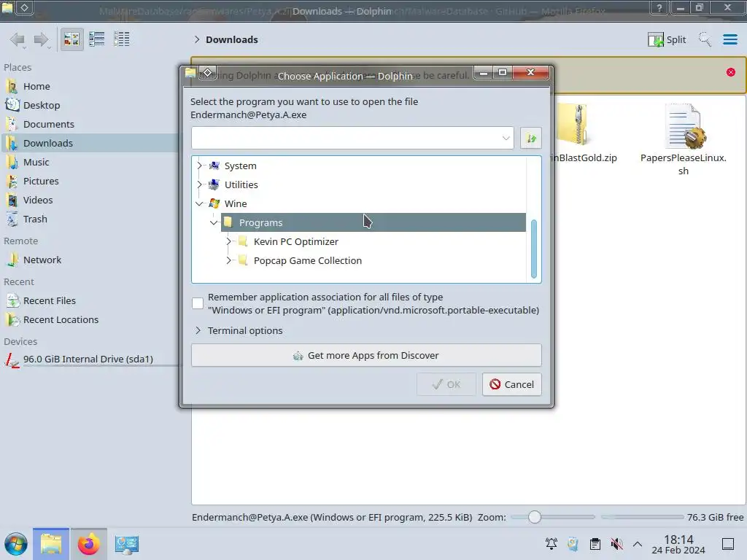
Task: Open notifications bell in system tray
Action: pos(551,544)
